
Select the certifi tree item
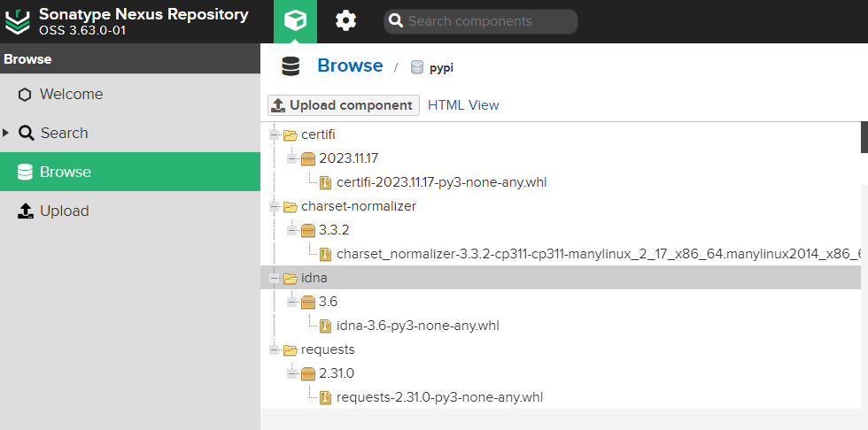tap(318, 134)
